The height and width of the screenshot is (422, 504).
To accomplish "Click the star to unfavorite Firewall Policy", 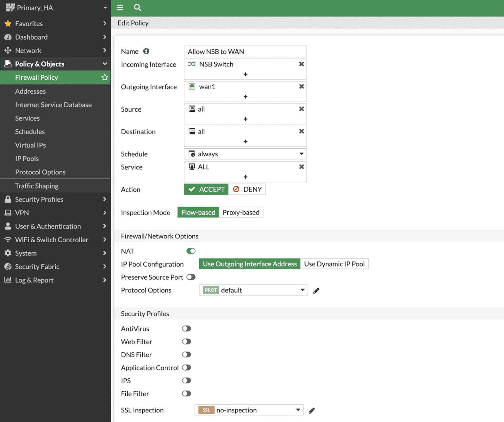I will click(x=104, y=77).
